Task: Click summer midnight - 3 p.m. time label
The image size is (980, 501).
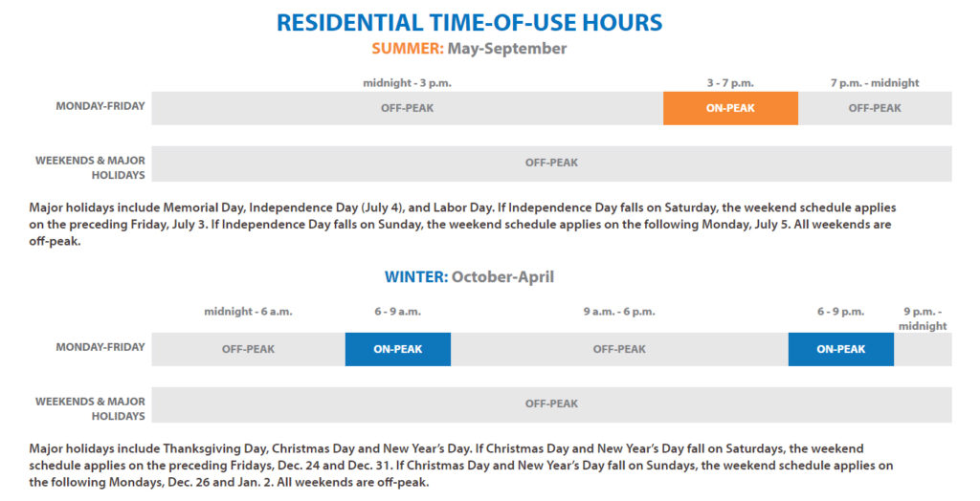Action: (x=407, y=83)
